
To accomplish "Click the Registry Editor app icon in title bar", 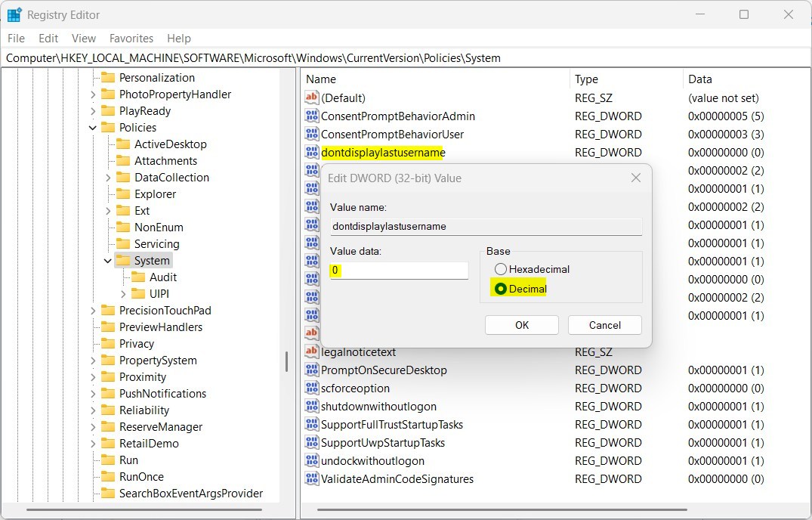I will 14,14.
